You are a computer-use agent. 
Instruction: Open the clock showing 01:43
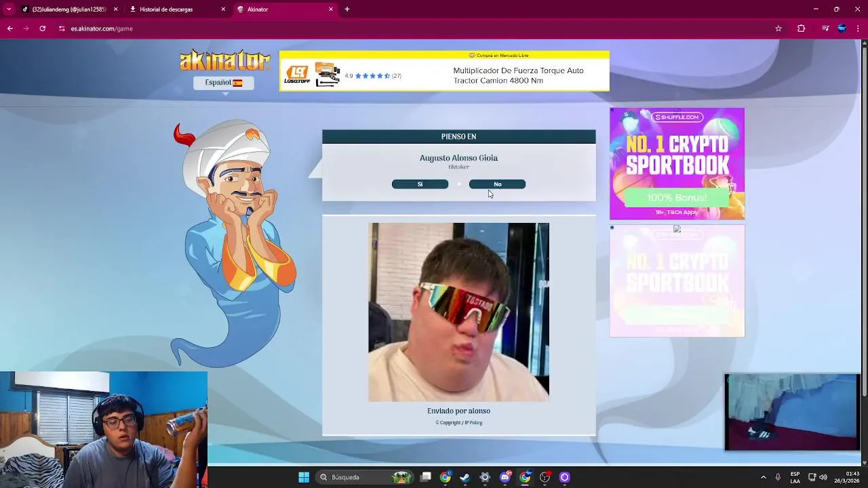click(x=846, y=477)
